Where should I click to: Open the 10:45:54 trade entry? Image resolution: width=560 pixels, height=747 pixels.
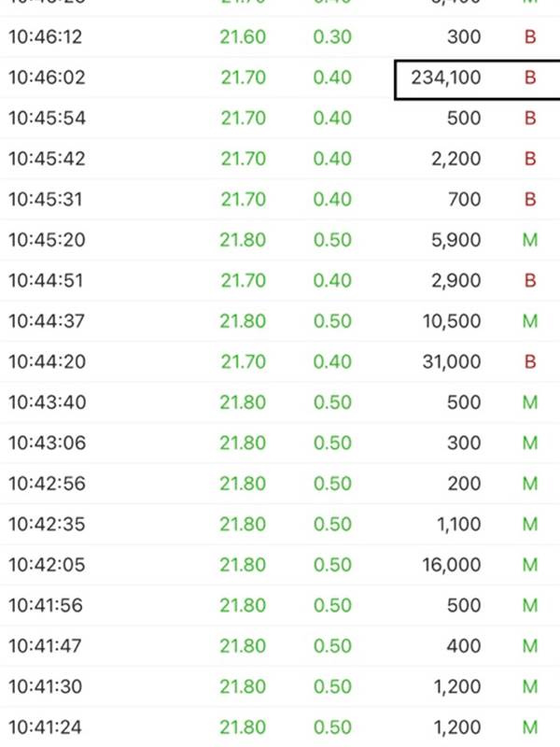point(280,119)
